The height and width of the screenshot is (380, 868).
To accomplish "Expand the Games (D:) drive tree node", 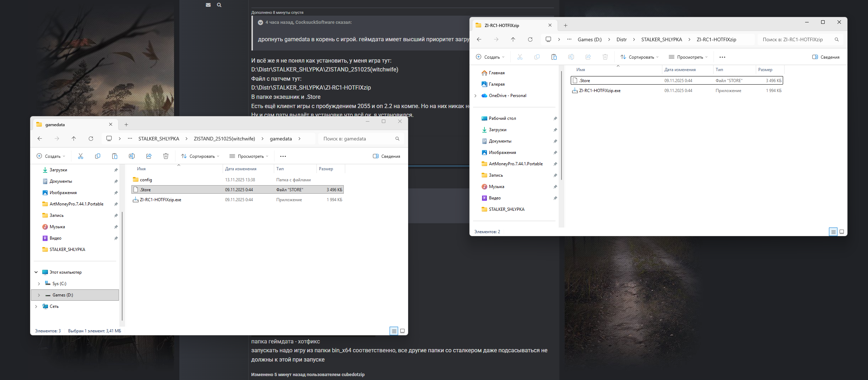I will click(x=39, y=295).
